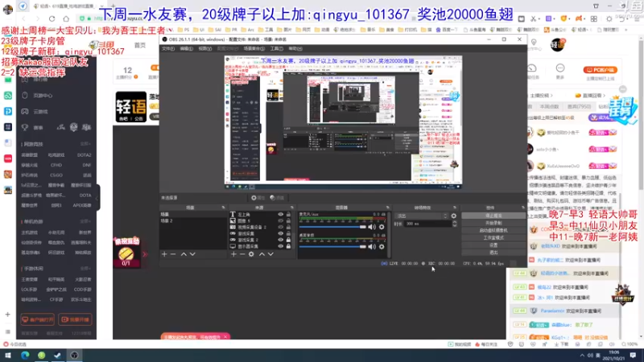Toggle visibility of the 图像 6 source

(x=280, y=220)
